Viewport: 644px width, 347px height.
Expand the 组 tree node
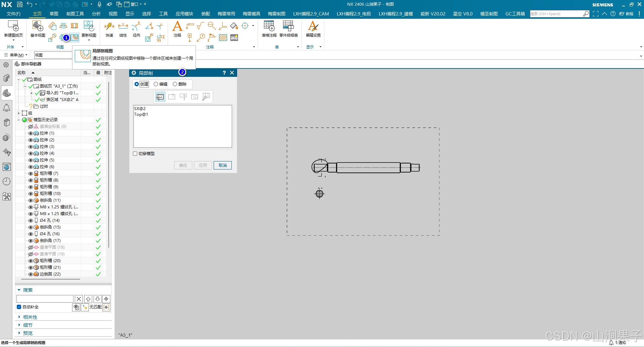coord(19,113)
